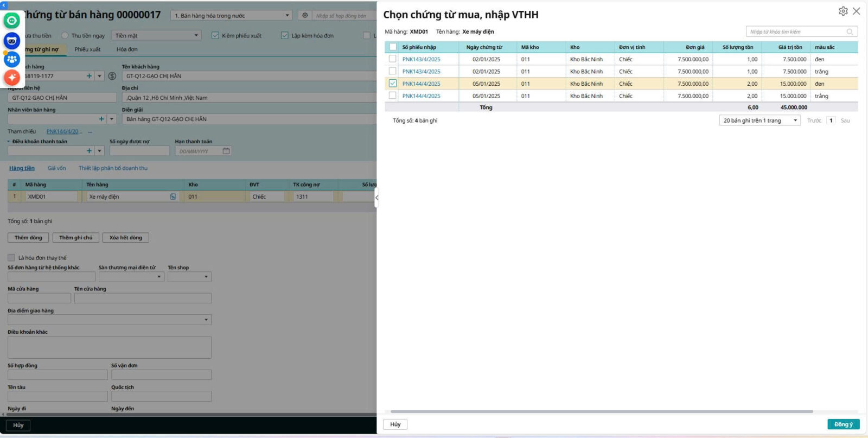This screenshot has width=868, height=438.
Task: Expand the Nhân viên bán hàng dropdown arrow
Action: [112, 119]
